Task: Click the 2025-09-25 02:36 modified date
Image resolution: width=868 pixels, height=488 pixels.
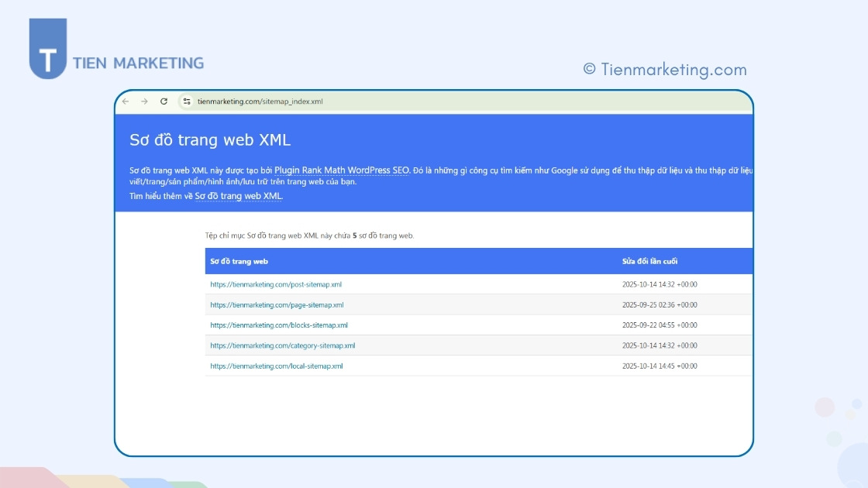Action: coord(660,305)
